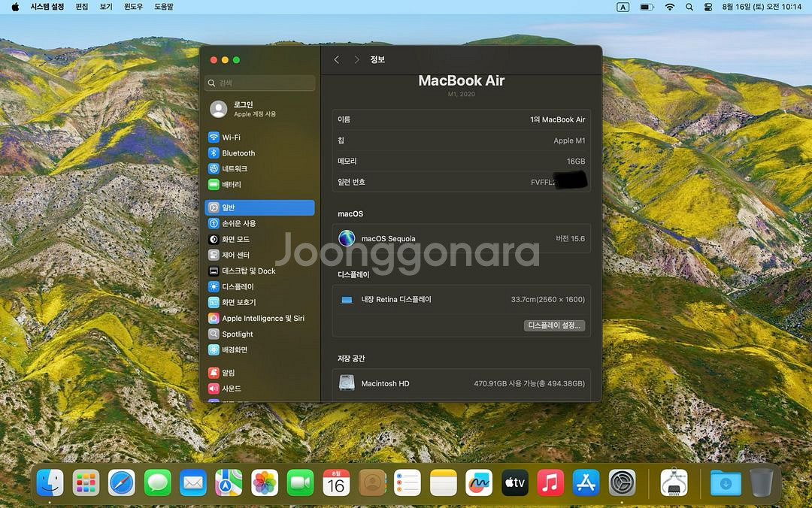Open the 보기 menu

click(106, 7)
